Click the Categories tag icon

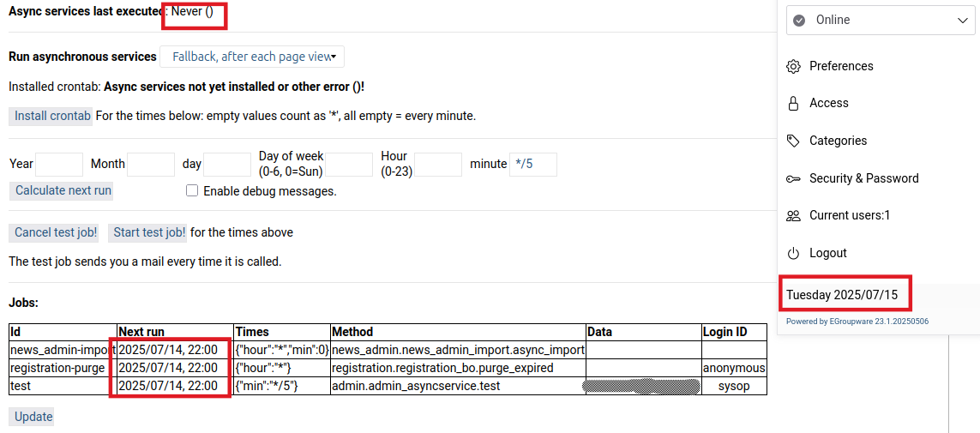click(793, 141)
